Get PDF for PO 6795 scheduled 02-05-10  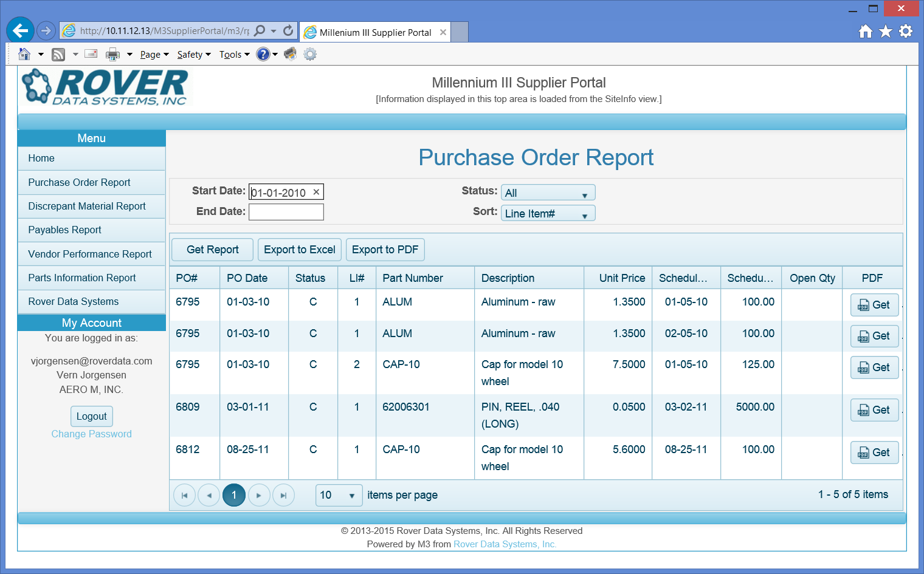click(874, 336)
